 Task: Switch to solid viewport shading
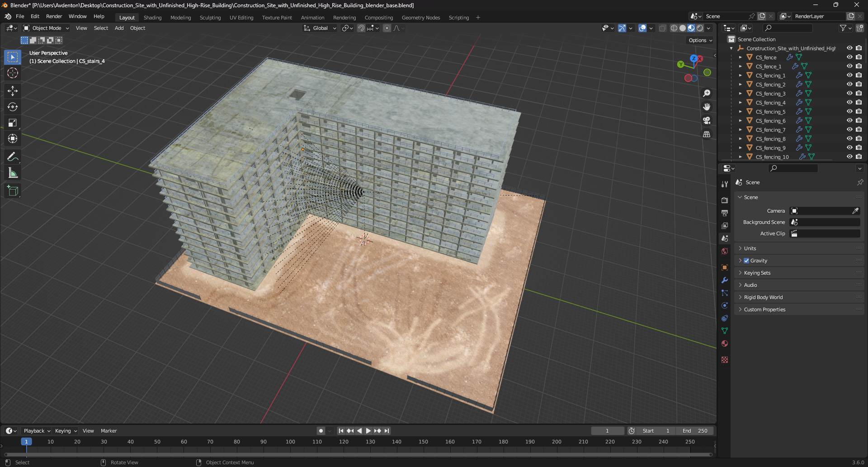[683, 28]
